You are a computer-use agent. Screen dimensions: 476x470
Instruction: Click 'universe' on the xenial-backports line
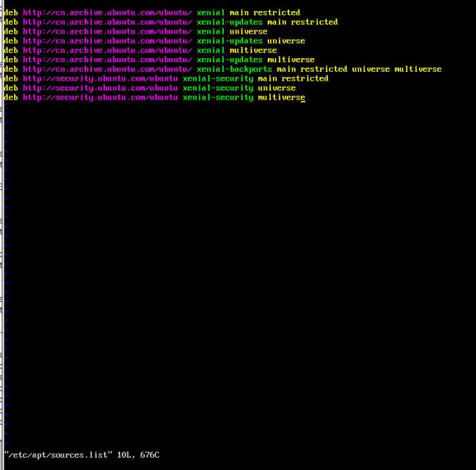click(371, 69)
